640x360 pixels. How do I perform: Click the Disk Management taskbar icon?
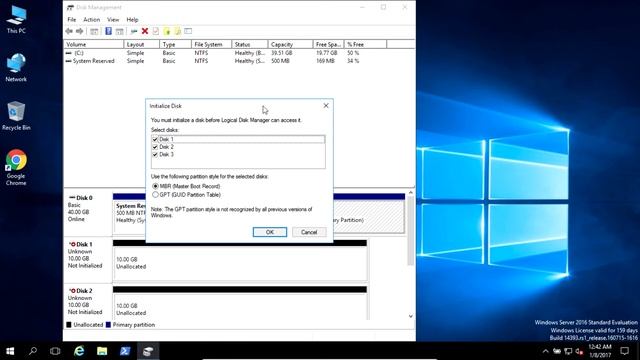148,351
